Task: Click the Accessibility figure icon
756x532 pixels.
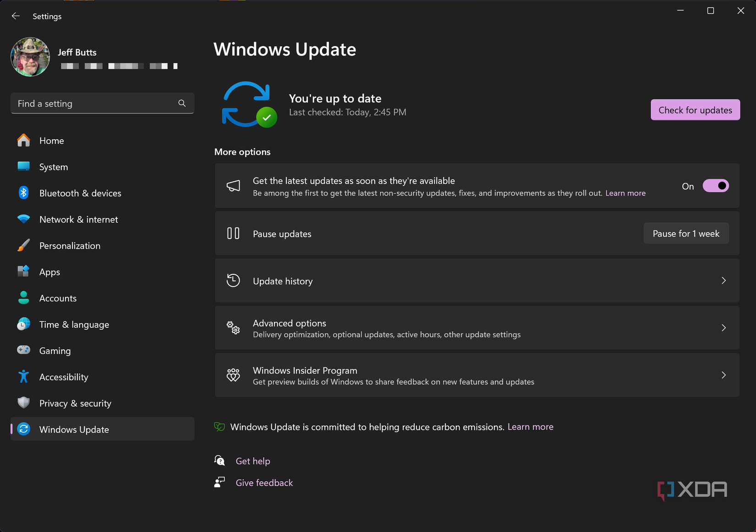Action: pos(23,376)
